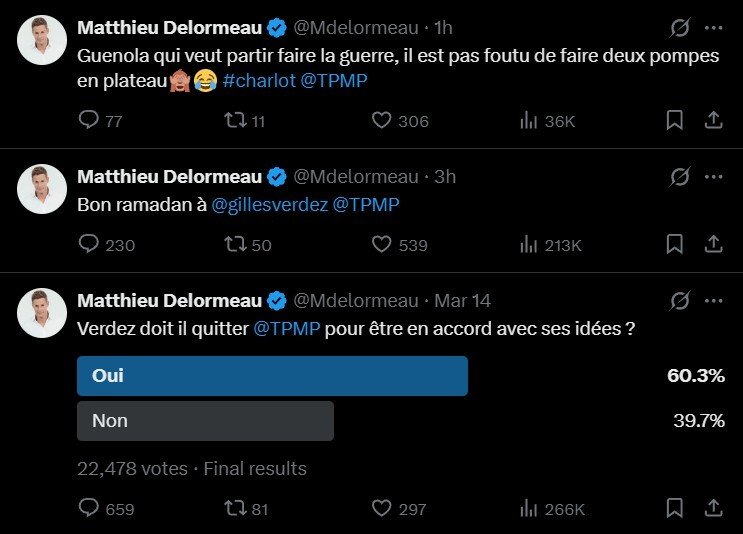This screenshot has height=534, width=743.
Task: Like the Guenola #charlot tweet
Action: 381,121
